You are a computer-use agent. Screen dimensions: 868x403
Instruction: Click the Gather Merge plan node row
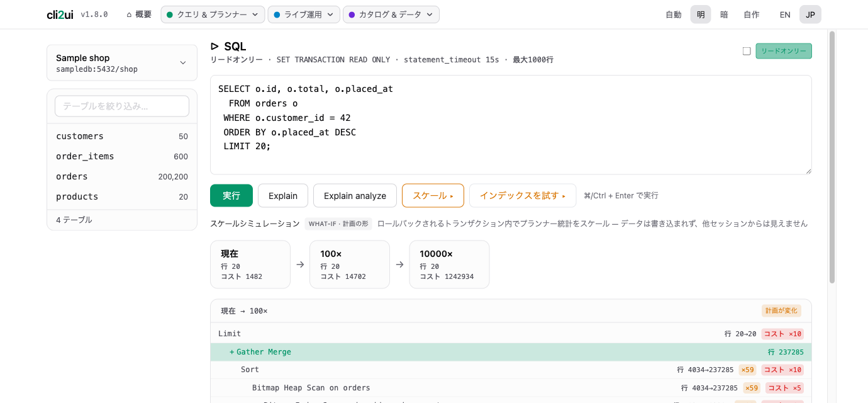click(511, 352)
